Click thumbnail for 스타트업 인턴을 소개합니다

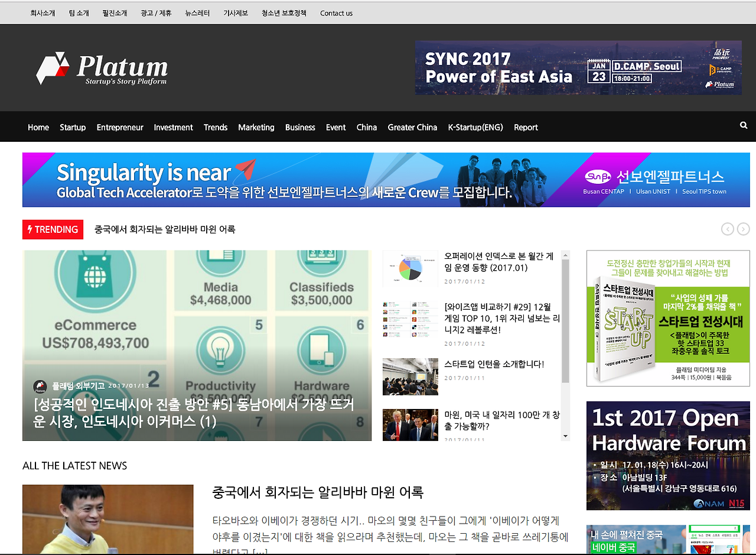(x=410, y=377)
